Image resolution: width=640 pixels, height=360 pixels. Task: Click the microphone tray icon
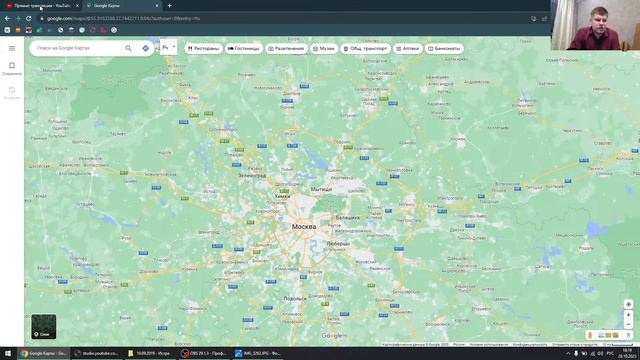tap(576, 353)
